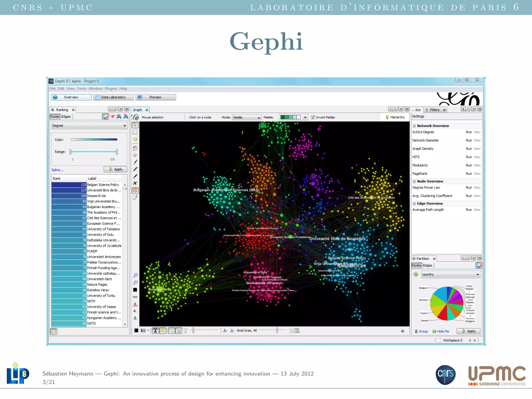
Task: Run the PageRank statistic
Action: [469, 174]
